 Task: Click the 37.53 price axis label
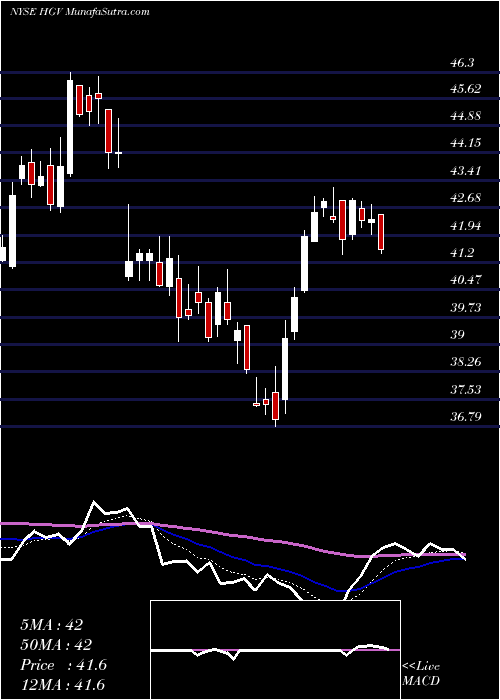click(x=466, y=390)
